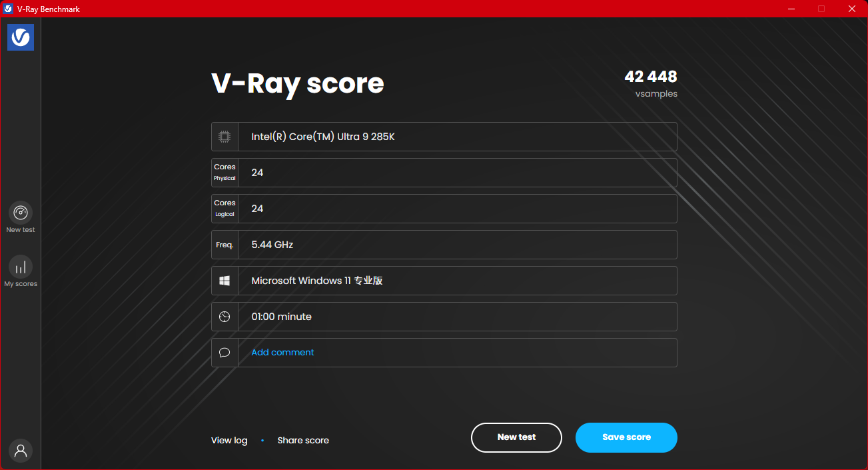868x470 pixels.
Task: Open View log link
Action: [x=229, y=441]
